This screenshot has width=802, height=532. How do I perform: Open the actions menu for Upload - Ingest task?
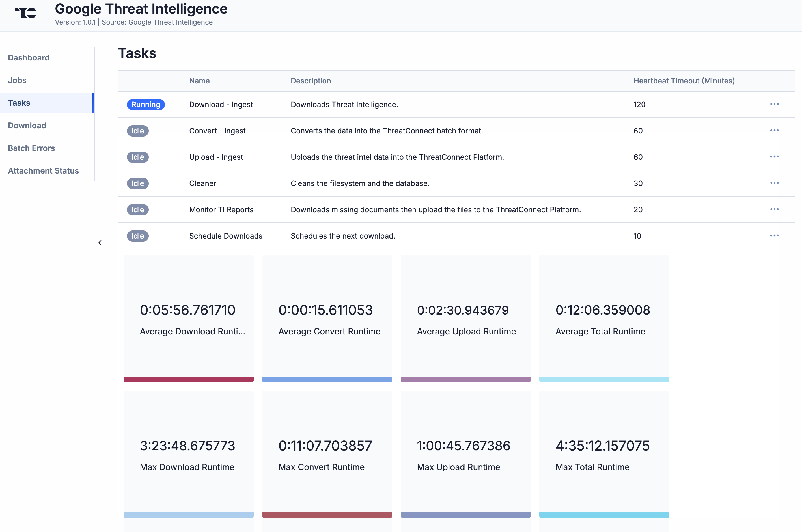[775, 157]
